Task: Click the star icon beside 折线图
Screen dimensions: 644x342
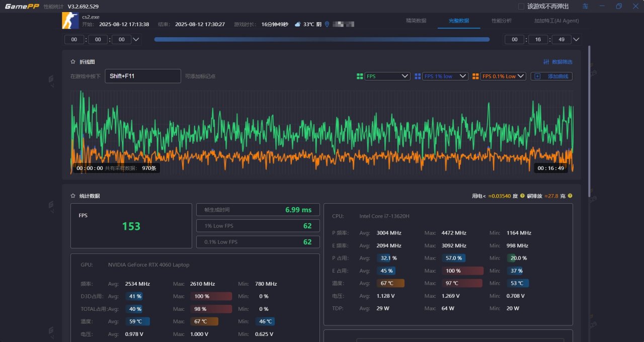Action: tap(73, 62)
